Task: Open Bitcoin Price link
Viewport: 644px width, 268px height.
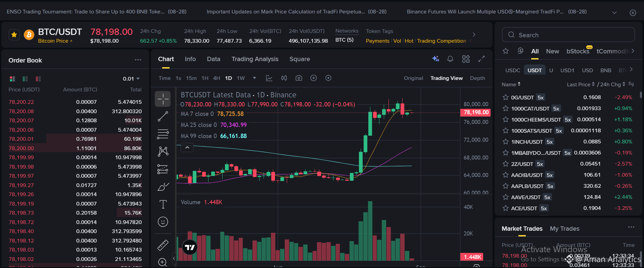Action: pyautogui.click(x=55, y=41)
